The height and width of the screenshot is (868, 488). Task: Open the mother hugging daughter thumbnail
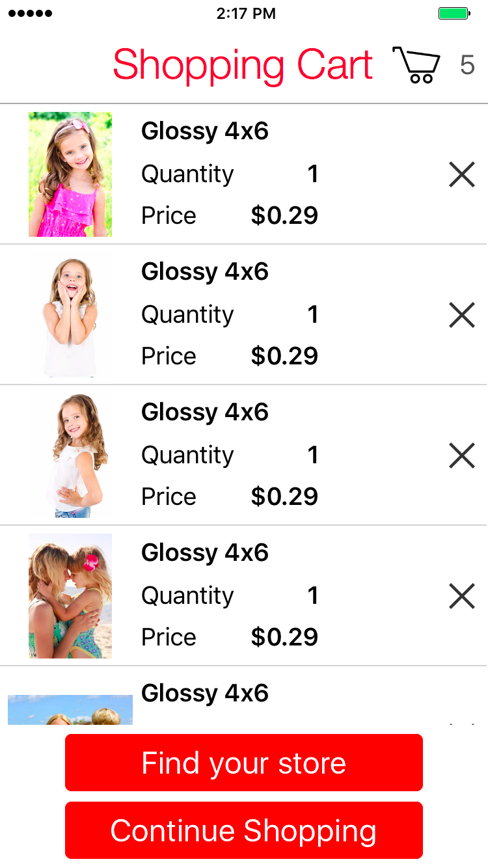70,596
